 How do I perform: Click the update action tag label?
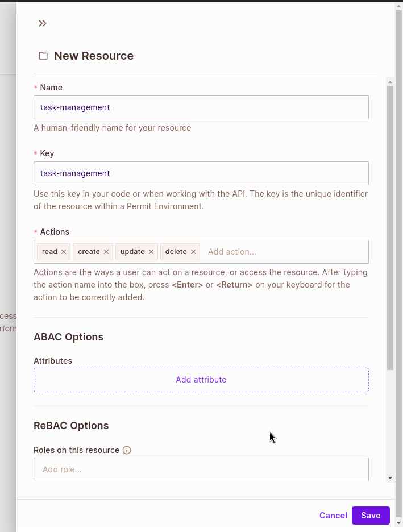coord(132,252)
